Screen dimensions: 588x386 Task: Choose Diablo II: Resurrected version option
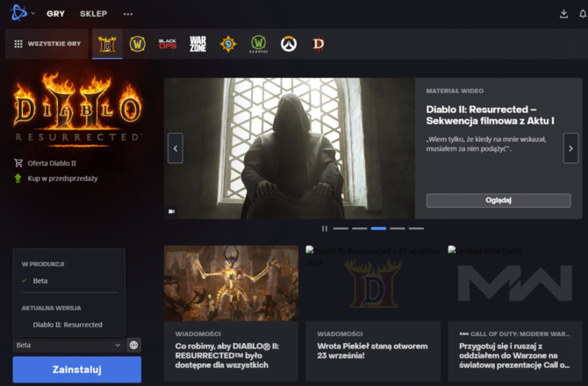[x=68, y=325]
